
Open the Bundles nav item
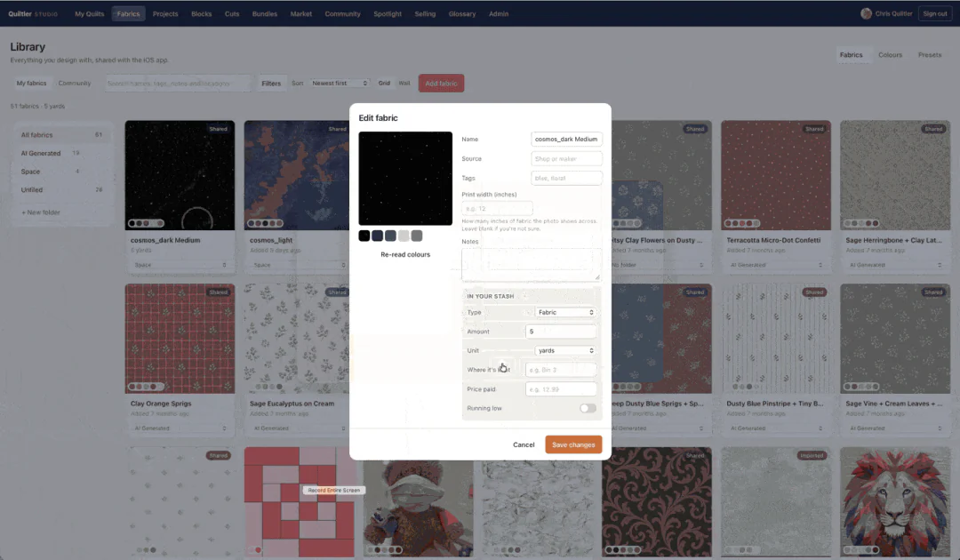265,13
